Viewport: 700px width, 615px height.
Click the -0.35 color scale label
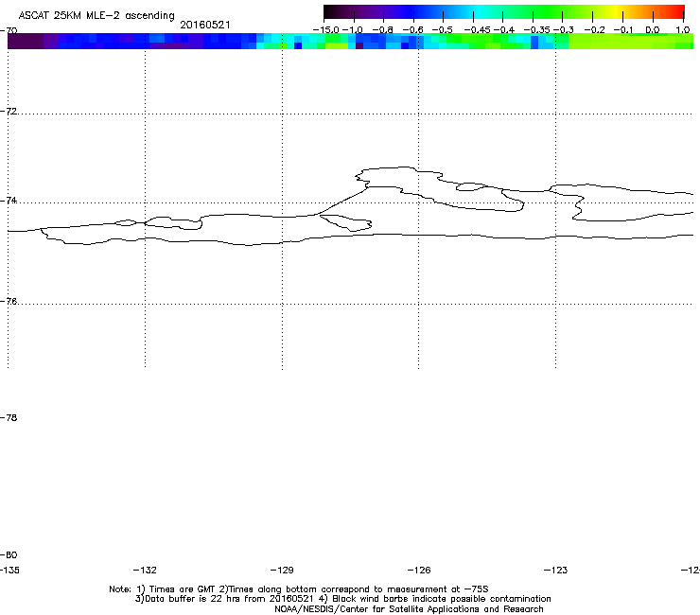pos(536,30)
